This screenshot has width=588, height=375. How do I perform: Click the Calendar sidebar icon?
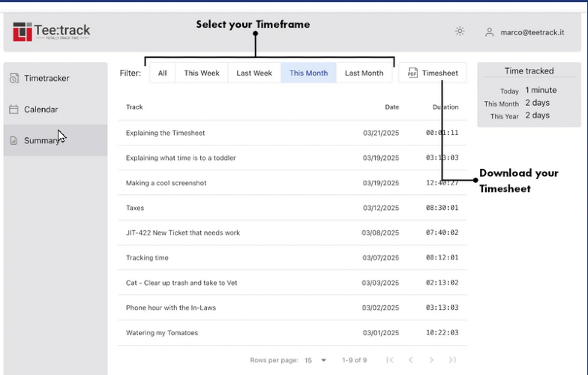click(x=13, y=109)
